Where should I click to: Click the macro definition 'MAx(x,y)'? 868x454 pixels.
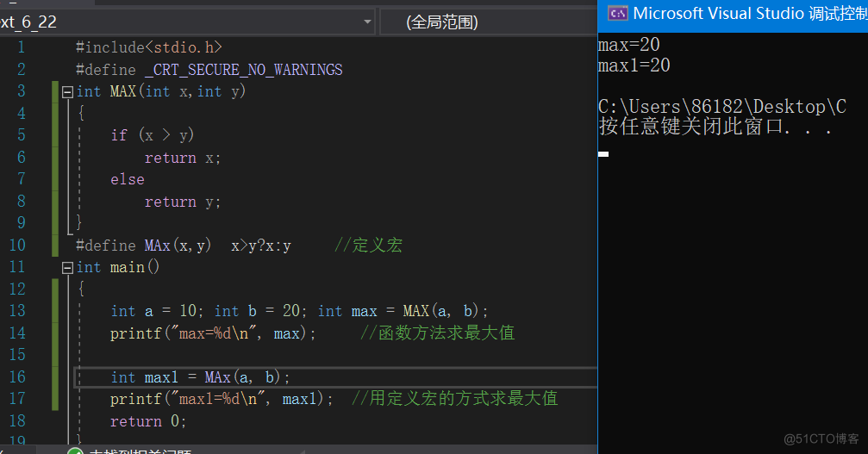[178, 245]
